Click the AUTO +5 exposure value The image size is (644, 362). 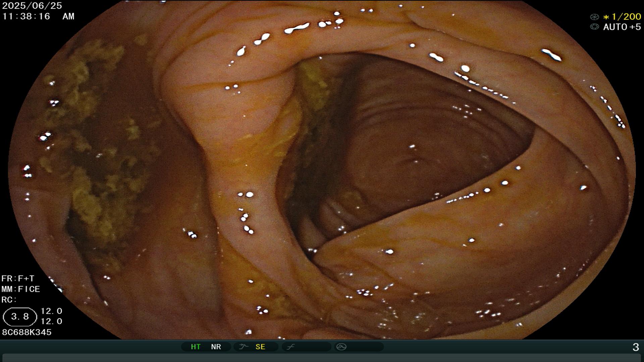tap(622, 27)
